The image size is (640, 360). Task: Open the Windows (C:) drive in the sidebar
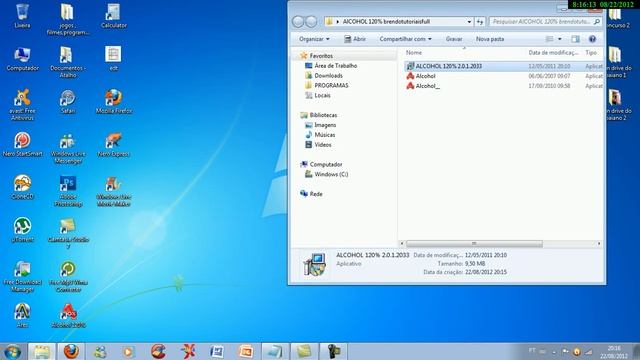[327, 174]
